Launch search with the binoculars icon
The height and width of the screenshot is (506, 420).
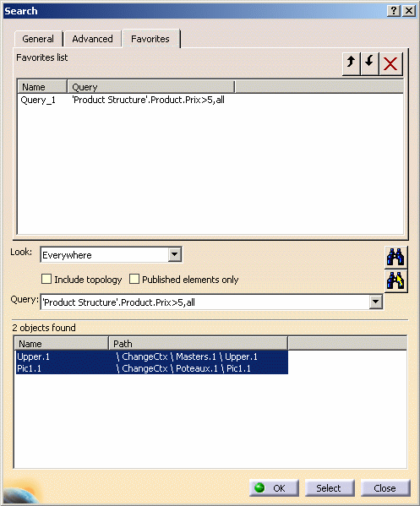(395, 257)
